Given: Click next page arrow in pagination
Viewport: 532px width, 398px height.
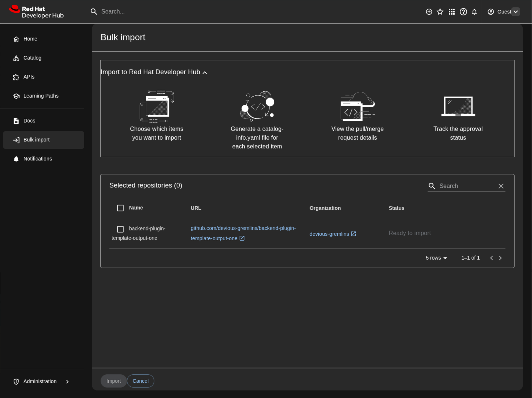Looking at the screenshot, I should tap(500, 258).
